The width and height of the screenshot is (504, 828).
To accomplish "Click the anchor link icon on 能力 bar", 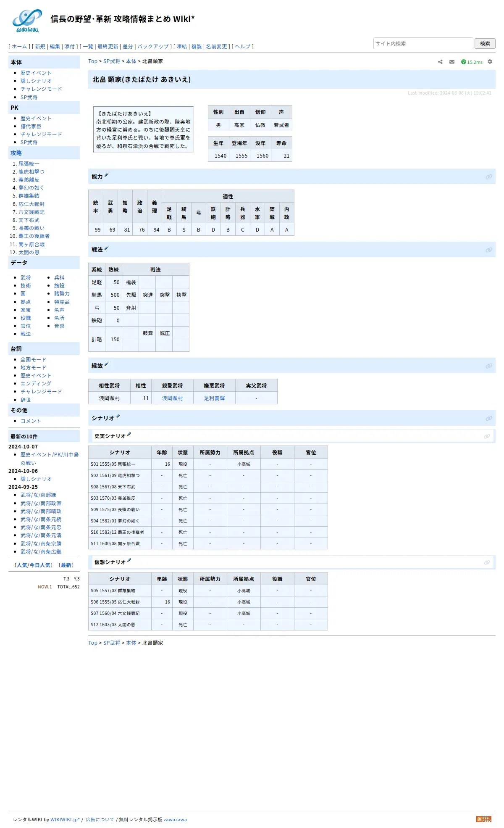I will click(x=489, y=177).
